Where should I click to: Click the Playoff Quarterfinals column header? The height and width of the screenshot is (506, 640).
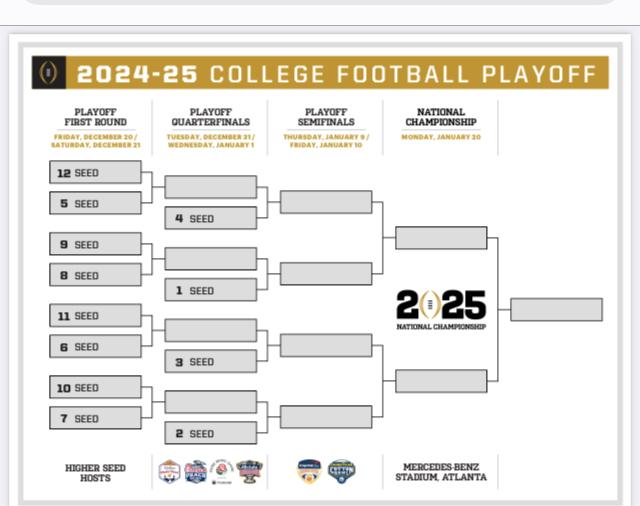210,117
